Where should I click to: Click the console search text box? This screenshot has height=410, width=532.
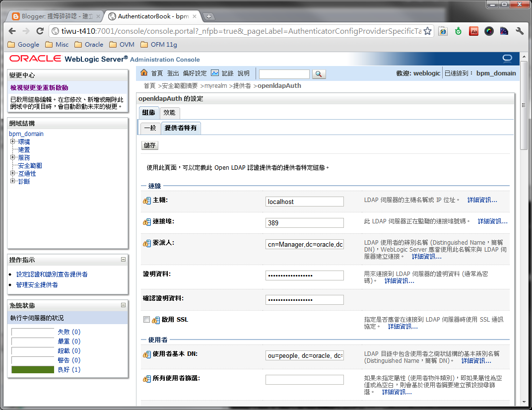284,74
